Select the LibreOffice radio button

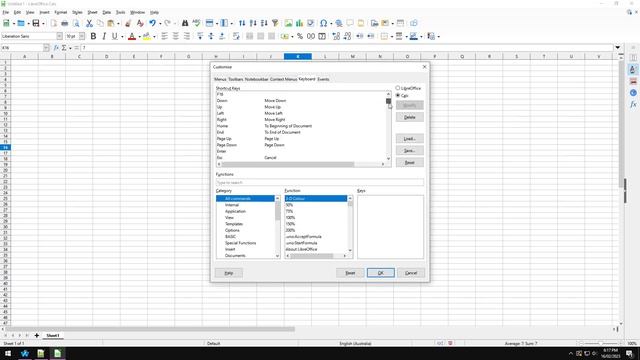point(398,88)
